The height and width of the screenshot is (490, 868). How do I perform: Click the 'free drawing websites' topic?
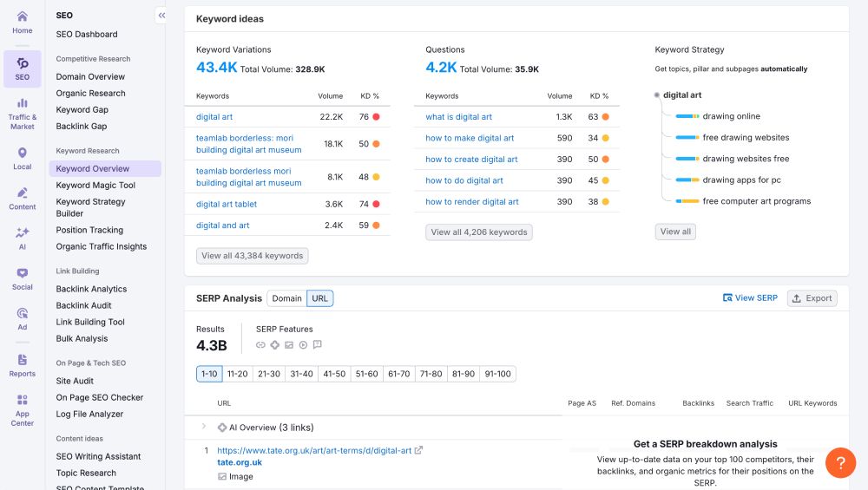point(746,138)
